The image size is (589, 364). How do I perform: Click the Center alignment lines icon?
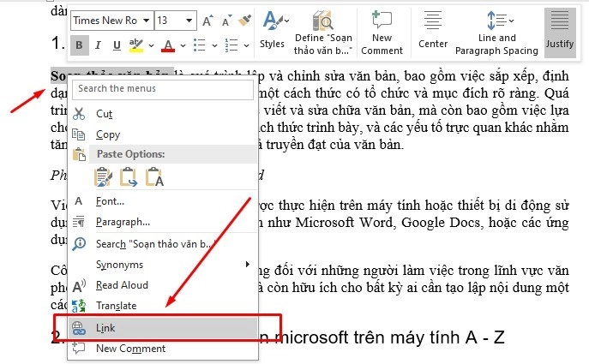point(433,21)
